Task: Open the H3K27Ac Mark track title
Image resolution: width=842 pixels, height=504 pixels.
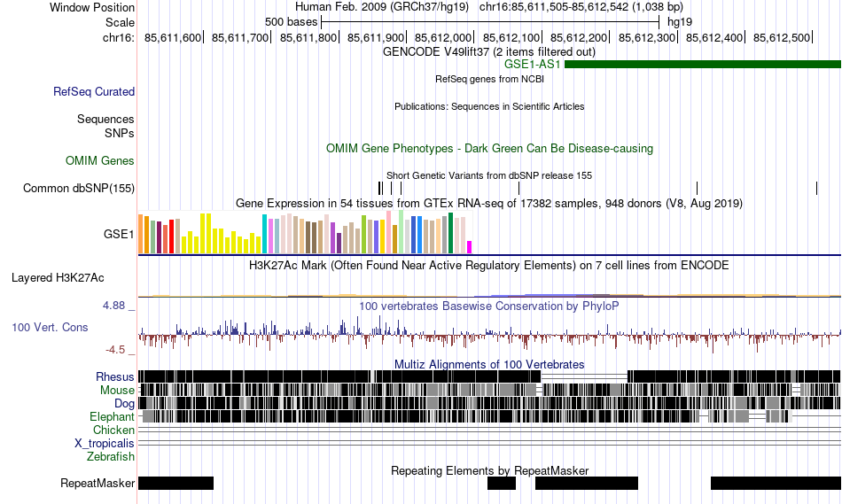Action: pyautogui.click(x=489, y=265)
